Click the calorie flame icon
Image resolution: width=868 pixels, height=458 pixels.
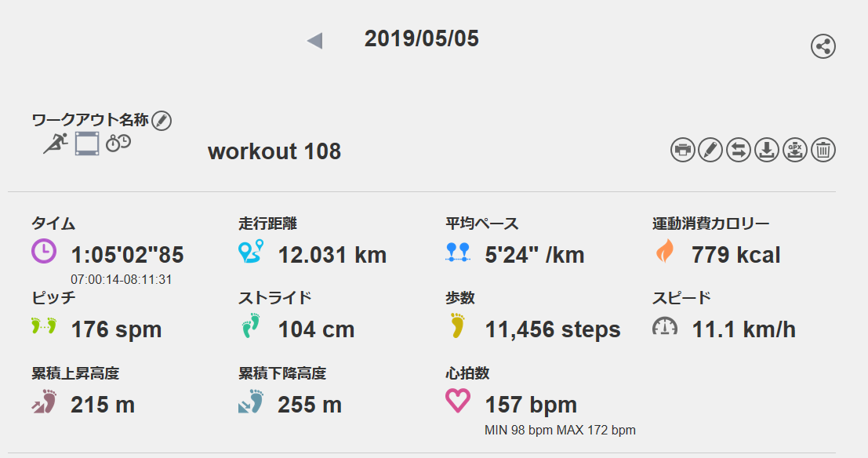click(664, 251)
